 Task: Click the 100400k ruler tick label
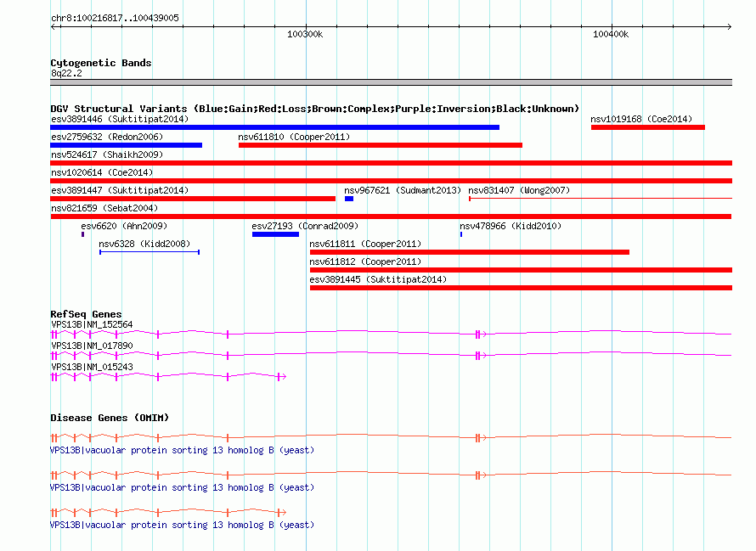point(611,34)
